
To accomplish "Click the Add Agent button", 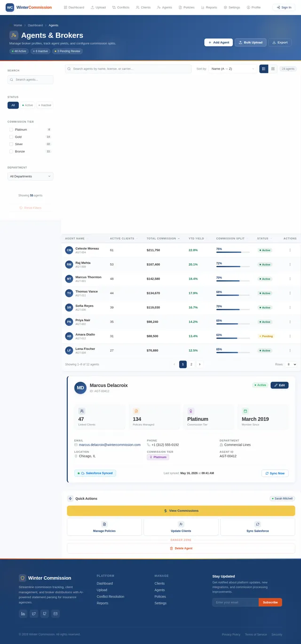I will (218, 42).
